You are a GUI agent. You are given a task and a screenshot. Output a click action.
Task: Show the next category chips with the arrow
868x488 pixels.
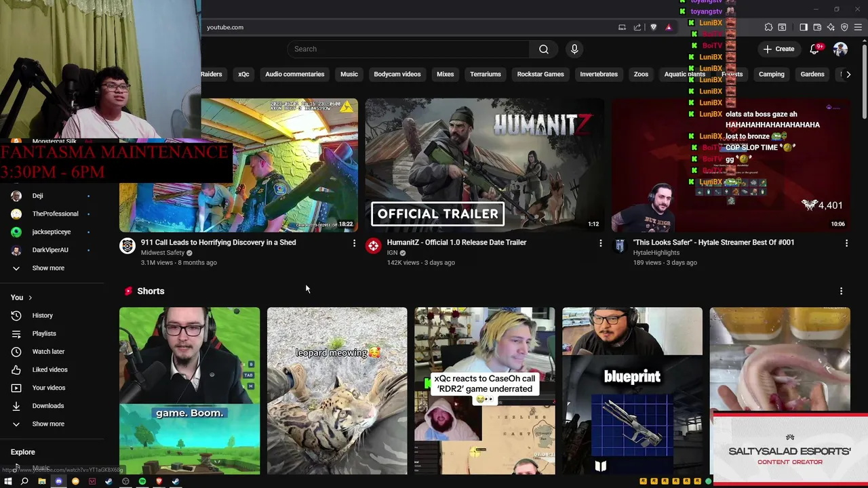click(848, 74)
